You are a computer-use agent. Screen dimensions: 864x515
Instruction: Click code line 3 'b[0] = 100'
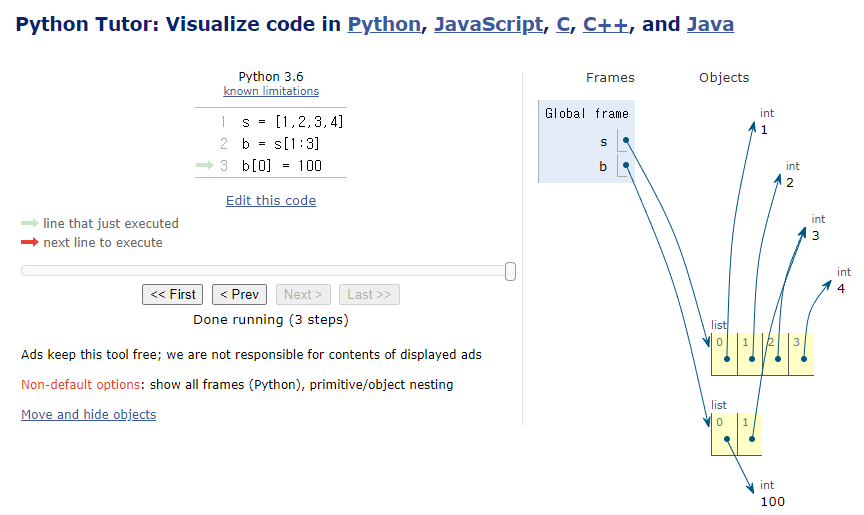pyautogui.click(x=282, y=166)
